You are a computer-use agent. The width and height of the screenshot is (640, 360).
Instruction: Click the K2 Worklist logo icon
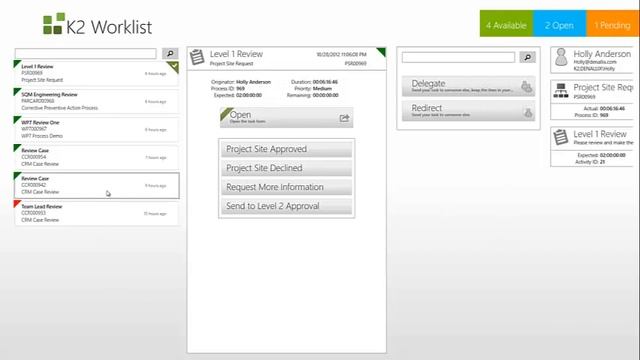54,23
